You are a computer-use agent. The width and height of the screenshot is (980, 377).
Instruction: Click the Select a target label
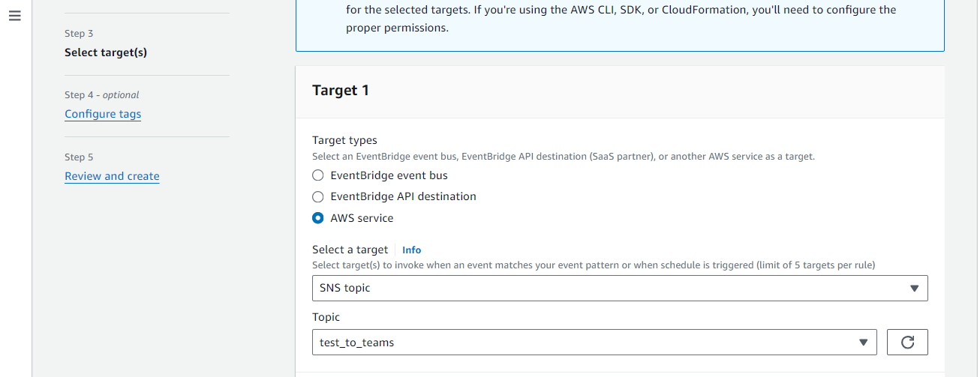tap(350, 250)
